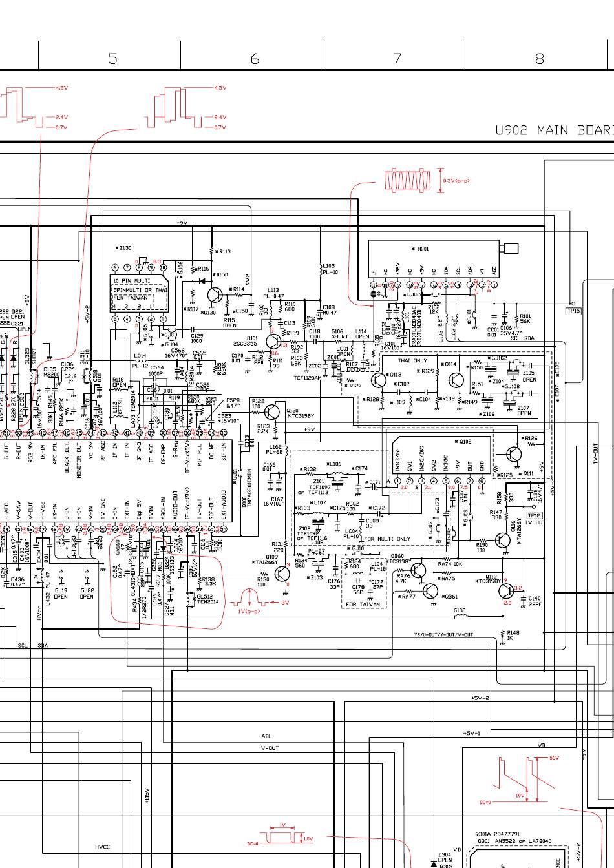Click the Q301A 23477791 part label
Viewport: 614px width, 868px height.
(498, 834)
